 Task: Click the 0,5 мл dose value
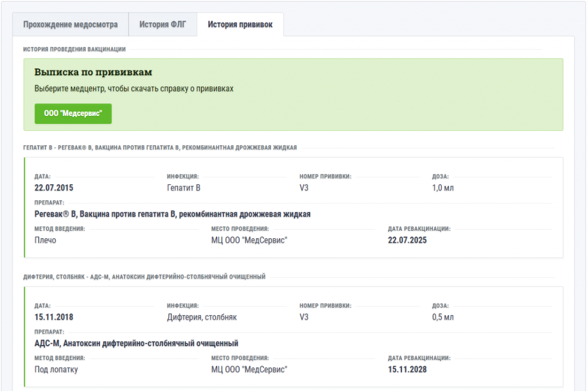pyautogui.click(x=443, y=317)
